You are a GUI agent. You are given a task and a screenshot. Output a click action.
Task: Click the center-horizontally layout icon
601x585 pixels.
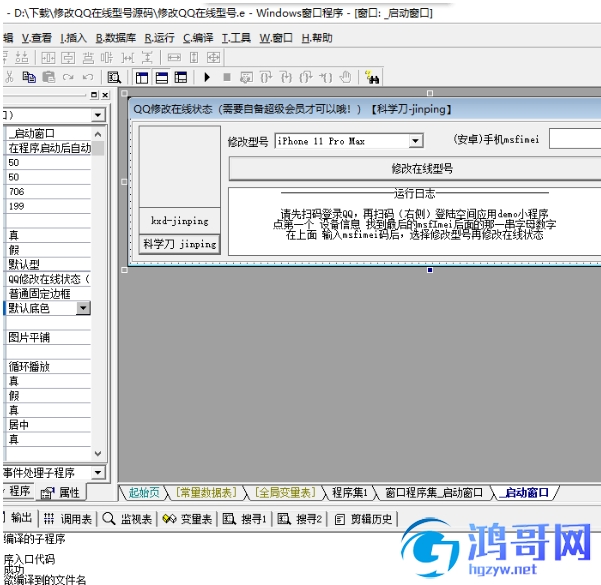point(48,58)
